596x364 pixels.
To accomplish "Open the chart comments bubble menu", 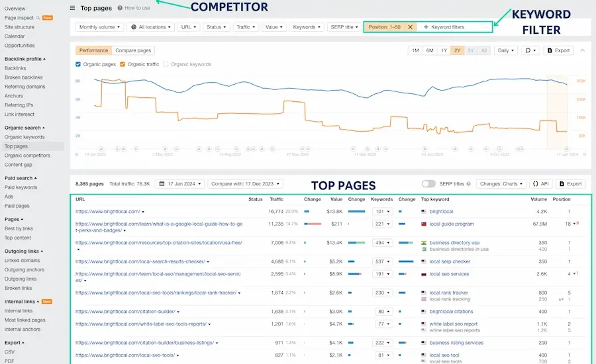I will [x=530, y=50].
